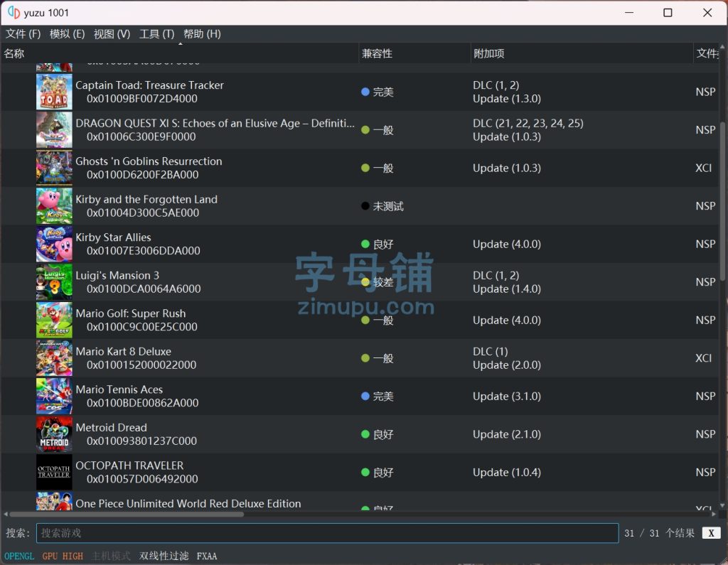Screen dimensions: 728x565
Task: Select Kirby and the Forgotten Land title
Action: coord(146,199)
